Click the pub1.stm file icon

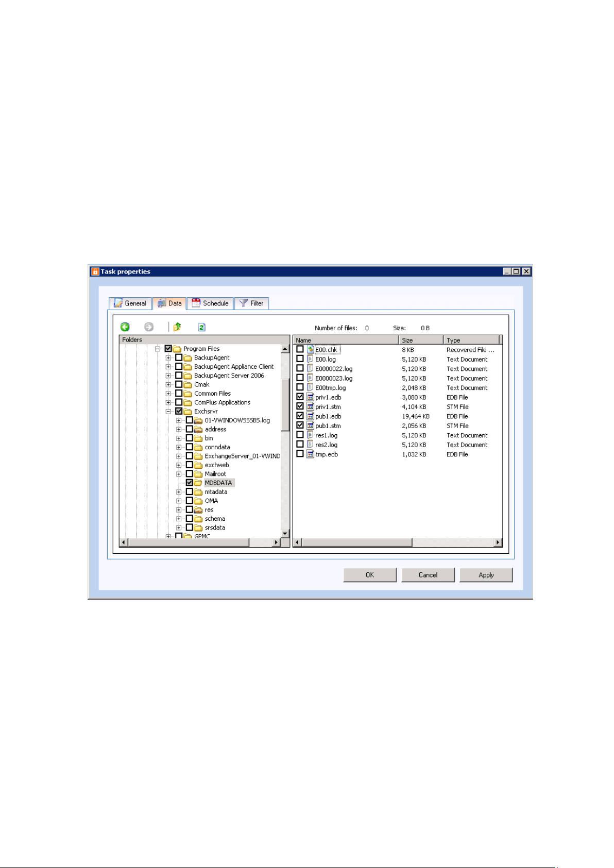click(x=311, y=426)
